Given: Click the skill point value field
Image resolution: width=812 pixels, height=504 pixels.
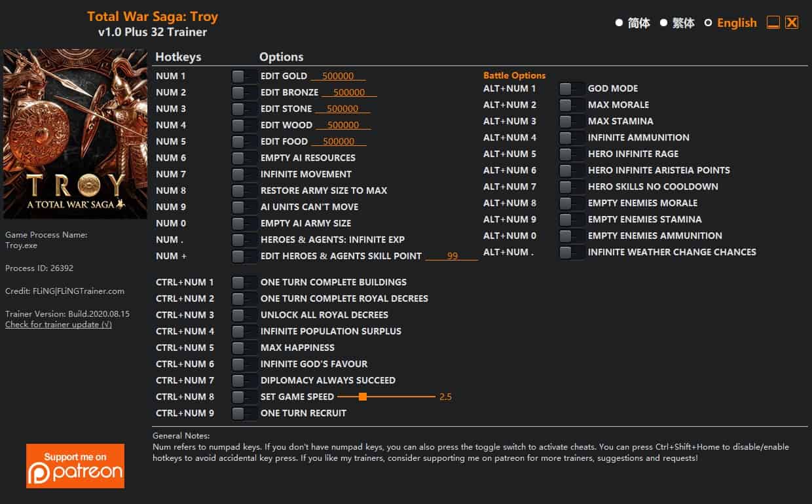Looking at the screenshot, I should 452,256.
